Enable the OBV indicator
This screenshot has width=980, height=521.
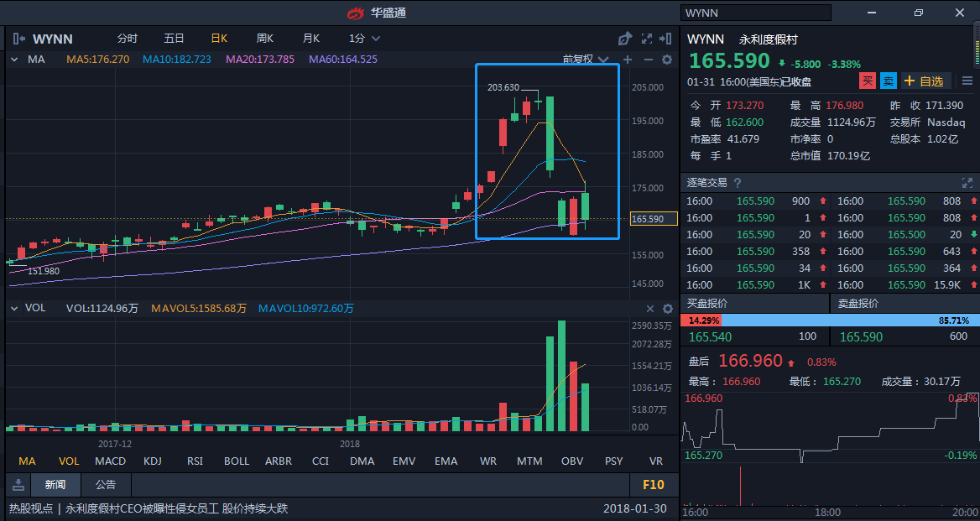click(572, 461)
